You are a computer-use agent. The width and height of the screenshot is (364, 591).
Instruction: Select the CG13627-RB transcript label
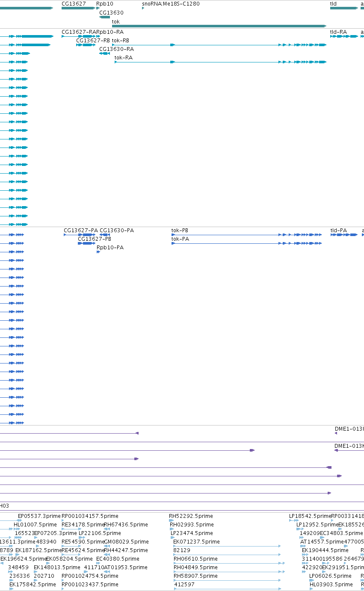point(93,41)
